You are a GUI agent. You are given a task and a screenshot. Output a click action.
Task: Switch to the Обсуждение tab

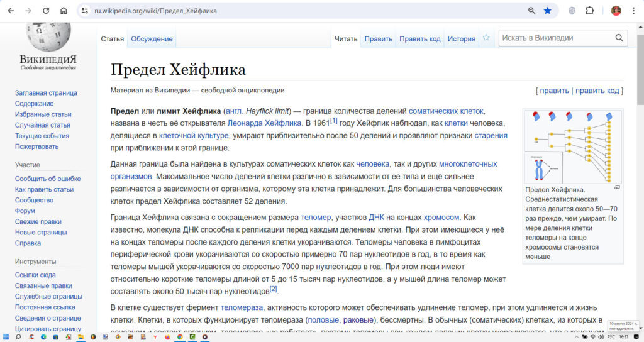152,39
